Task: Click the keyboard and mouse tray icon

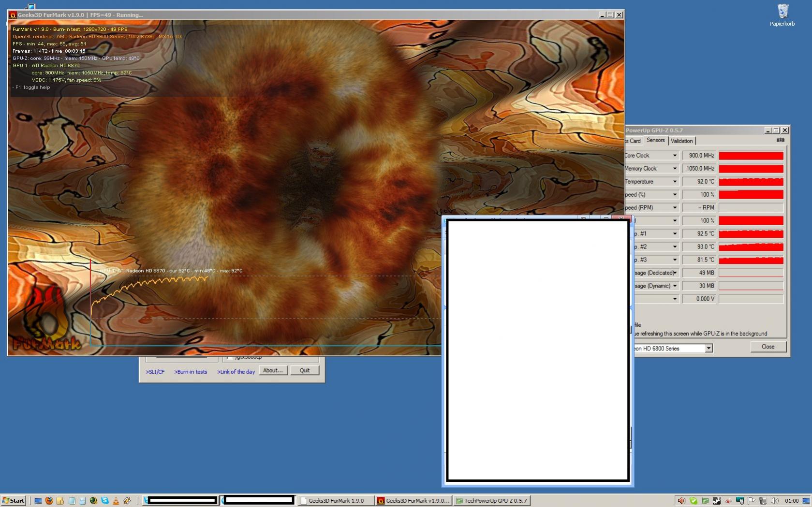Action: [x=740, y=501]
